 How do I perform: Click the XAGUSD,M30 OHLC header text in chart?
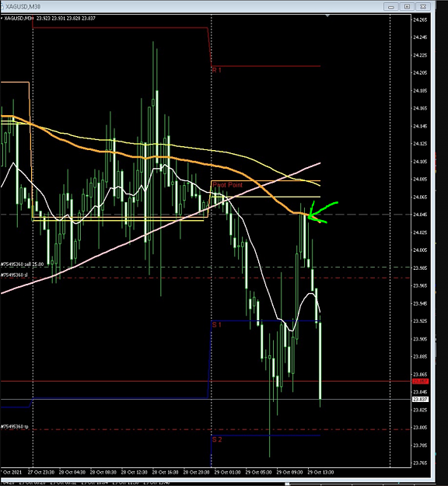click(x=50, y=19)
